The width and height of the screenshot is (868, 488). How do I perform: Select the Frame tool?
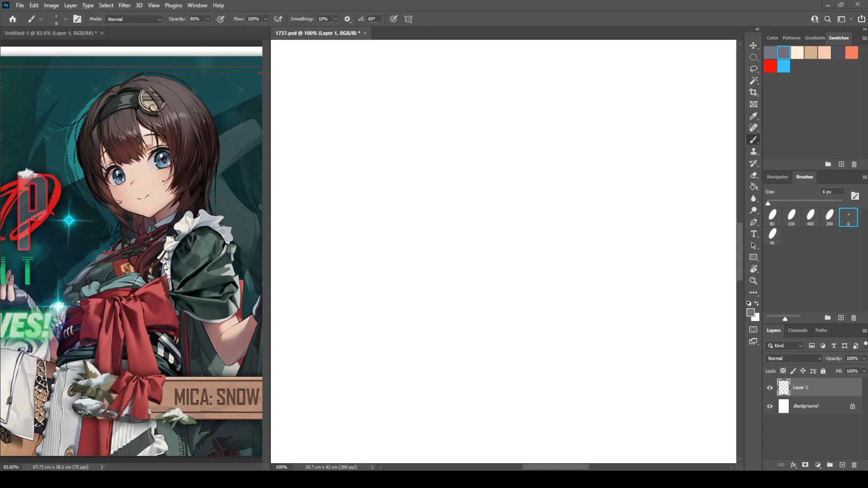tap(753, 104)
